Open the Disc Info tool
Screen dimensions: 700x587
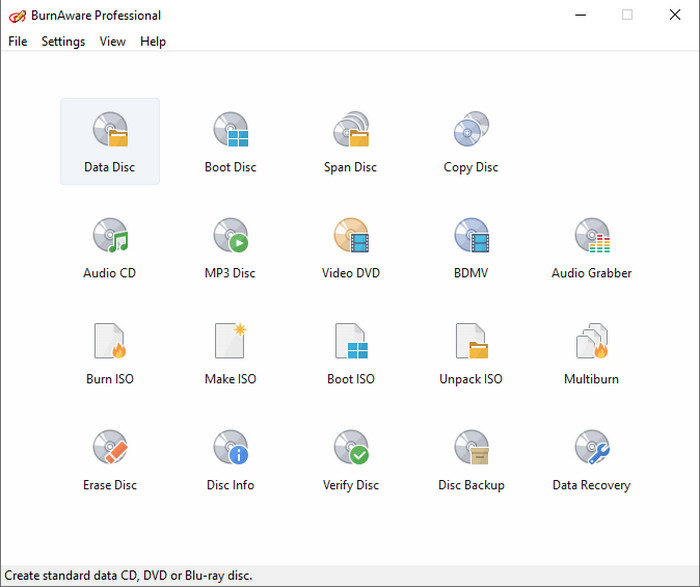coord(230,450)
